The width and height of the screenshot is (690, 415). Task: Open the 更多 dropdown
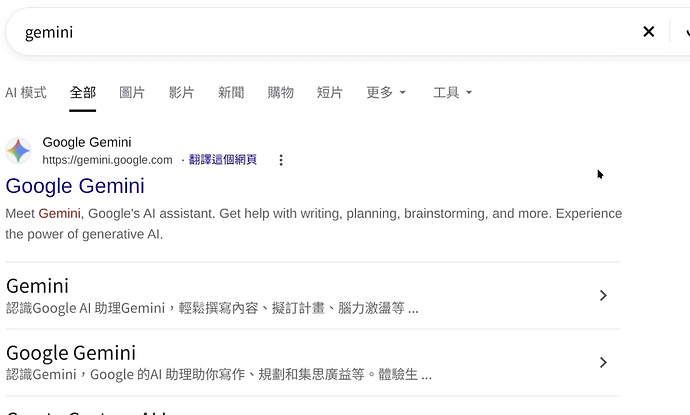click(x=386, y=92)
